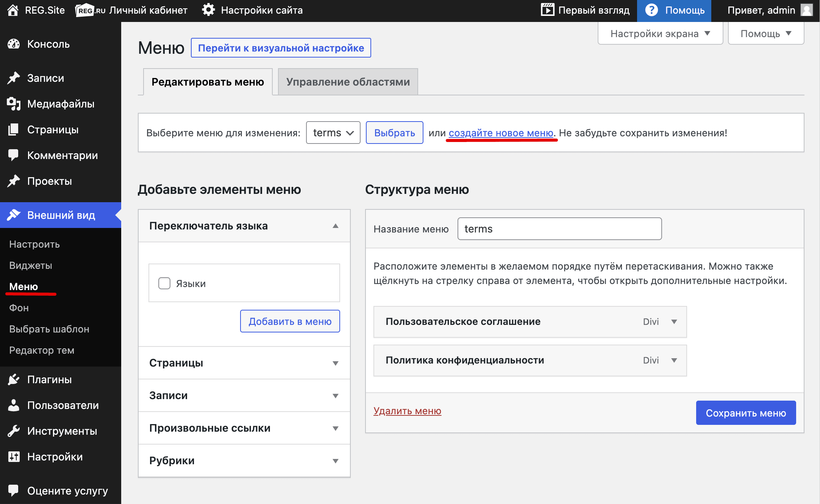Open the admin avatar icon
Viewport: 820px width, 504px height.
[807, 10]
